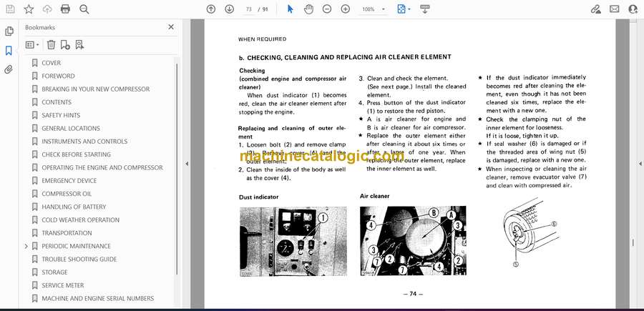Zoom in with the plus button
The height and width of the screenshot is (311, 644).
click(x=346, y=9)
